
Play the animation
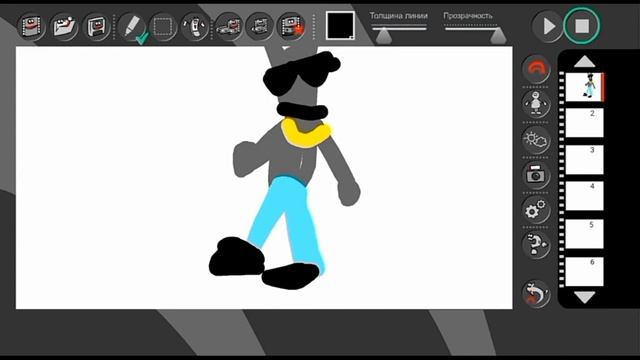(x=548, y=27)
